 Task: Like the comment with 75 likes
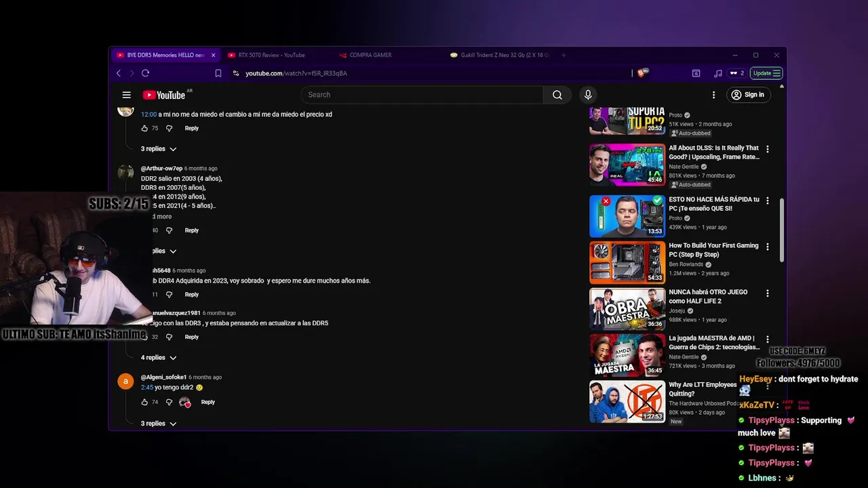tap(144, 128)
